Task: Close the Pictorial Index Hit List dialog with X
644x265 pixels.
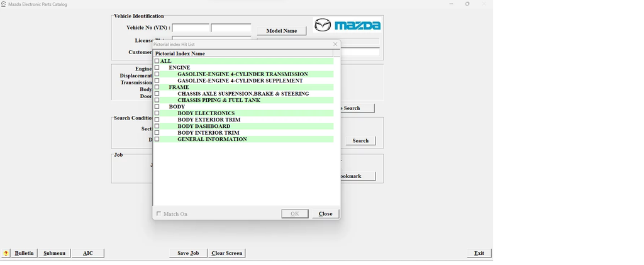Action: (335, 44)
